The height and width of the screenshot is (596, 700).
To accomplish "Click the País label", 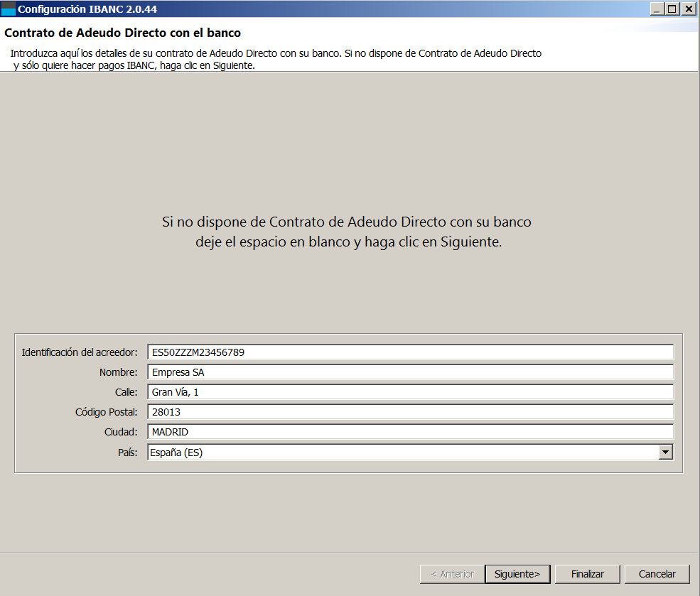I will (128, 453).
